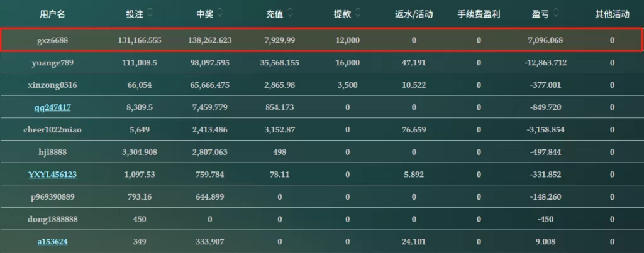This screenshot has height=253, width=644.
Task: Sort by 投注 column arrows
Action: click(x=150, y=13)
